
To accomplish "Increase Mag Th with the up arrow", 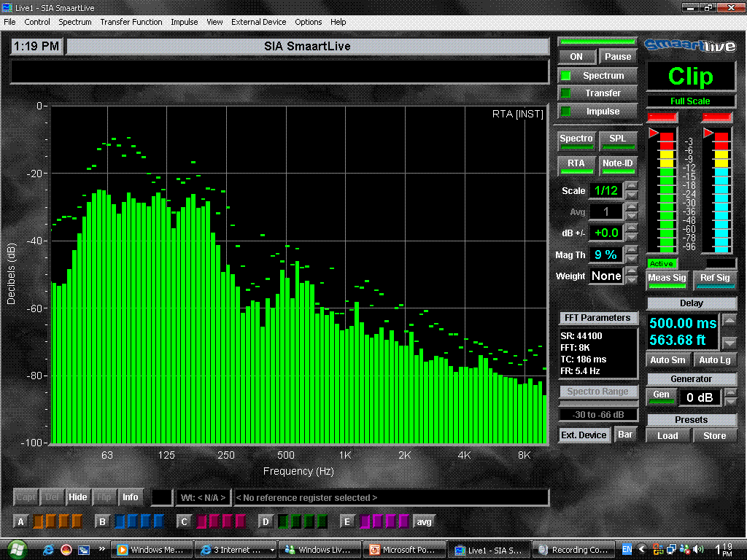I will 631,250.
